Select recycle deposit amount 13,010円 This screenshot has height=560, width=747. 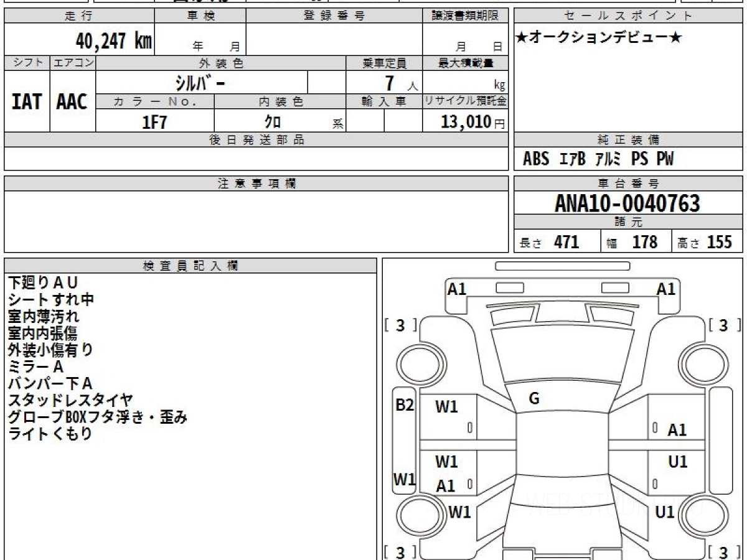tap(472, 122)
